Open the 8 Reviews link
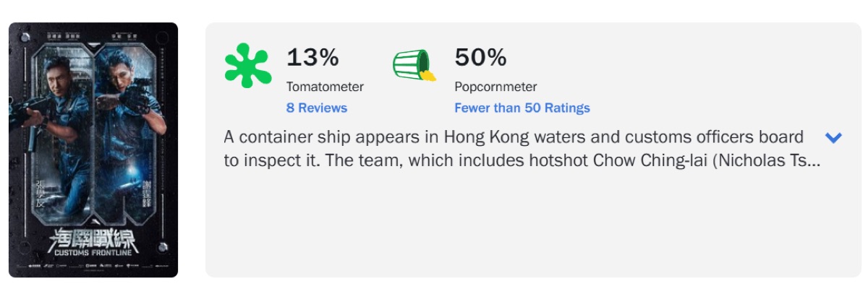The width and height of the screenshot is (868, 294). tap(317, 108)
